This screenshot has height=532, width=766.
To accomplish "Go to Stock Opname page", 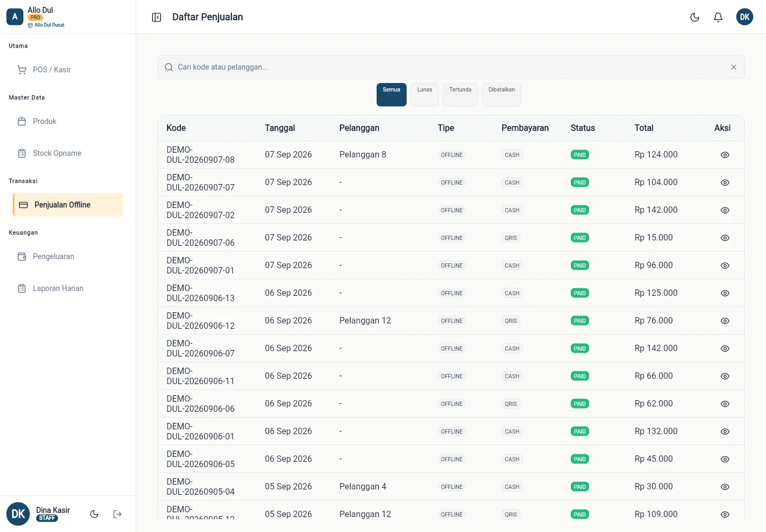I will click(68, 153).
